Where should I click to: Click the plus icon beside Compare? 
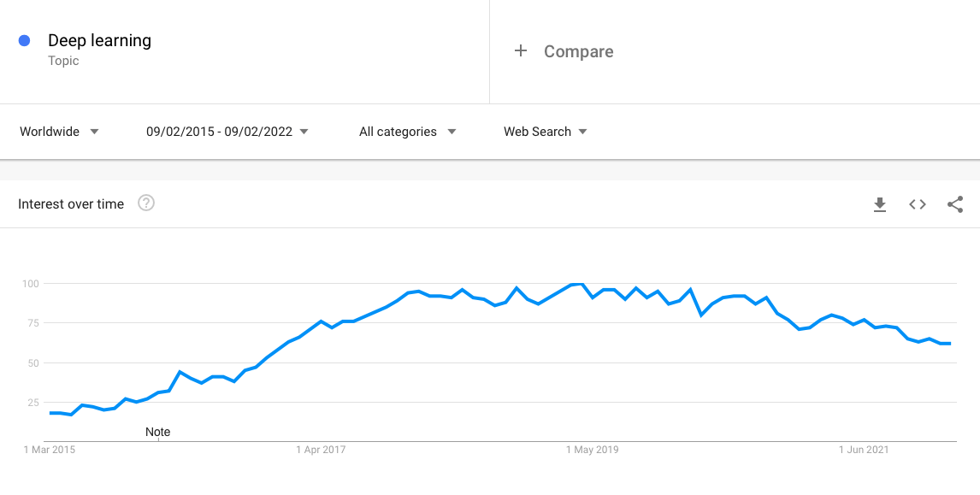pos(520,51)
